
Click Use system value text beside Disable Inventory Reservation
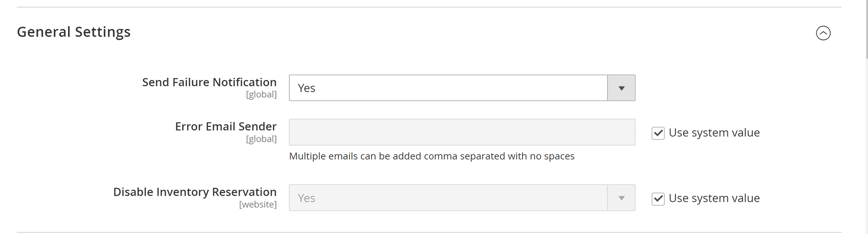click(x=714, y=198)
